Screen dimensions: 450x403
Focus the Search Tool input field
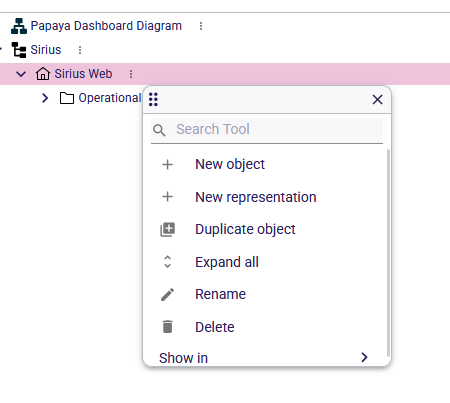[x=267, y=130]
